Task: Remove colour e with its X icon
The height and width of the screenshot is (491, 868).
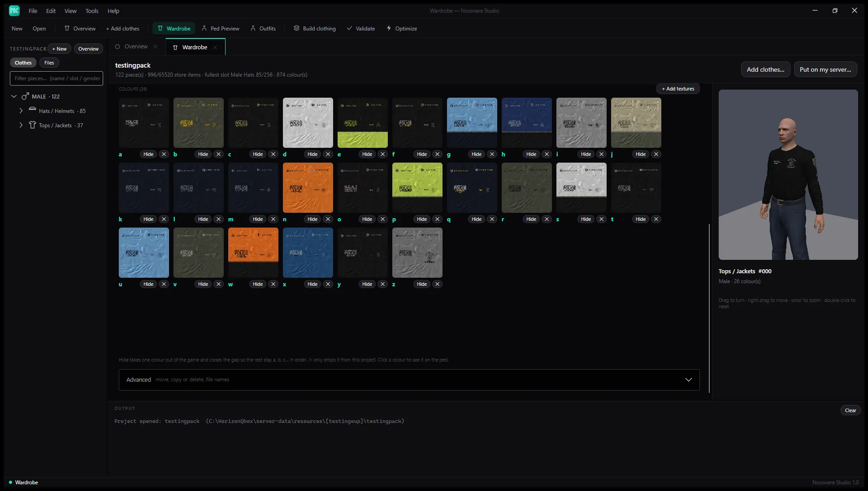Action: (382, 154)
